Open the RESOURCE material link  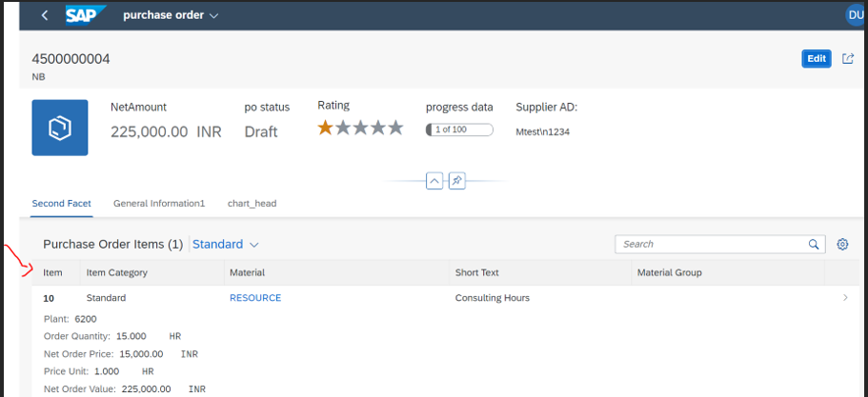click(x=255, y=298)
